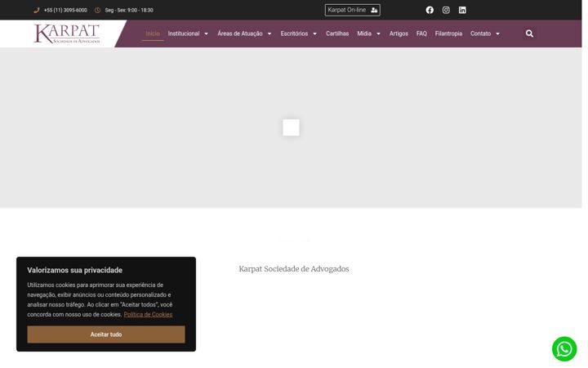Select the Artigos menu item

(x=399, y=34)
